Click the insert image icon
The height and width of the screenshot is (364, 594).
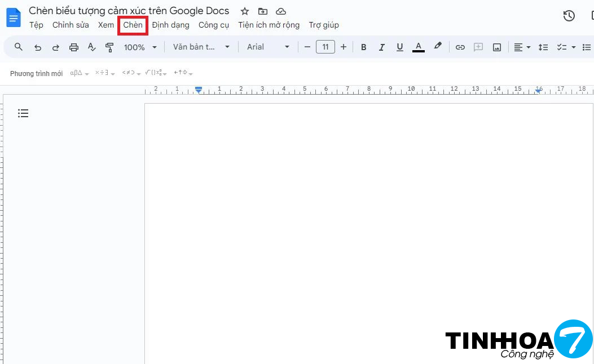tap(497, 47)
